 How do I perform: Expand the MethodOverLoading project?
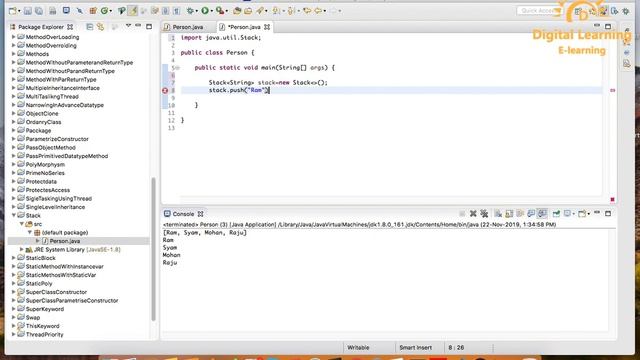pos(13,37)
